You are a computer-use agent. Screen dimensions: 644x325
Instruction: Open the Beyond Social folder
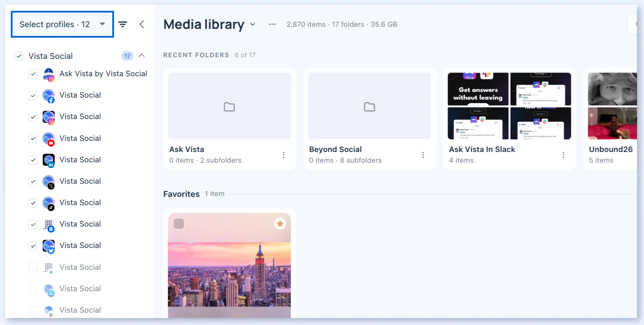[370, 119]
